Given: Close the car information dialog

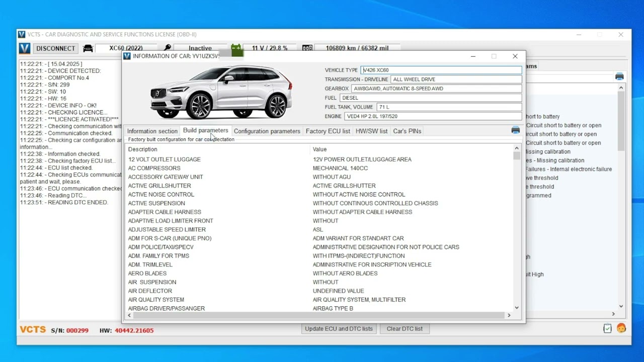Looking at the screenshot, I should (515, 56).
